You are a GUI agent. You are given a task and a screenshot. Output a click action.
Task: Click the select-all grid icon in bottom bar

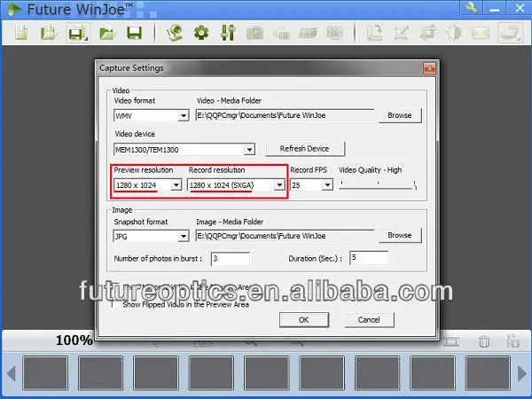(x=512, y=341)
